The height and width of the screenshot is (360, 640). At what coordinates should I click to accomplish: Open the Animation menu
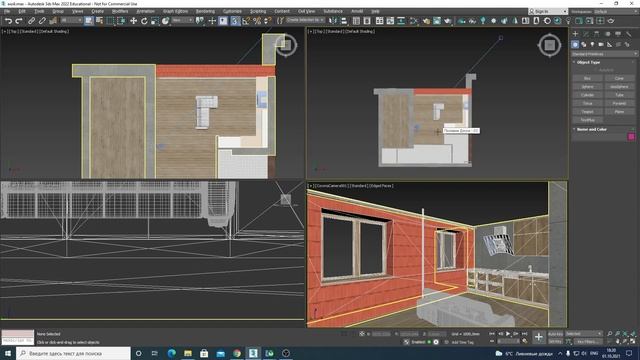pos(145,11)
